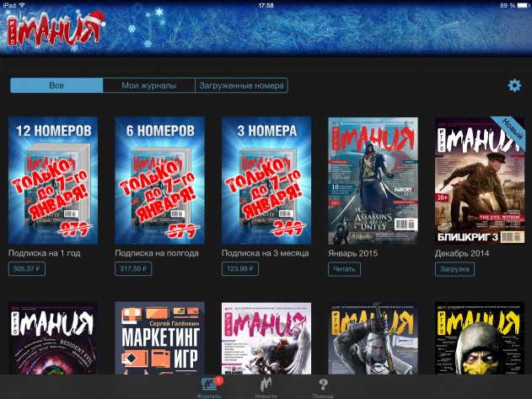Screen dimensions: 532x399
Task: Tap the Игромания logo in the header
Action: coord(56,30)
